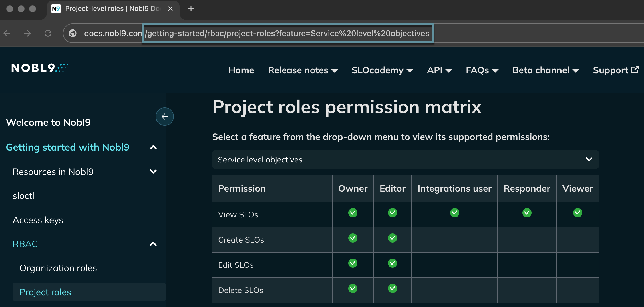Click the Editor column header
The image size is (644, 307).
(393, 188)
